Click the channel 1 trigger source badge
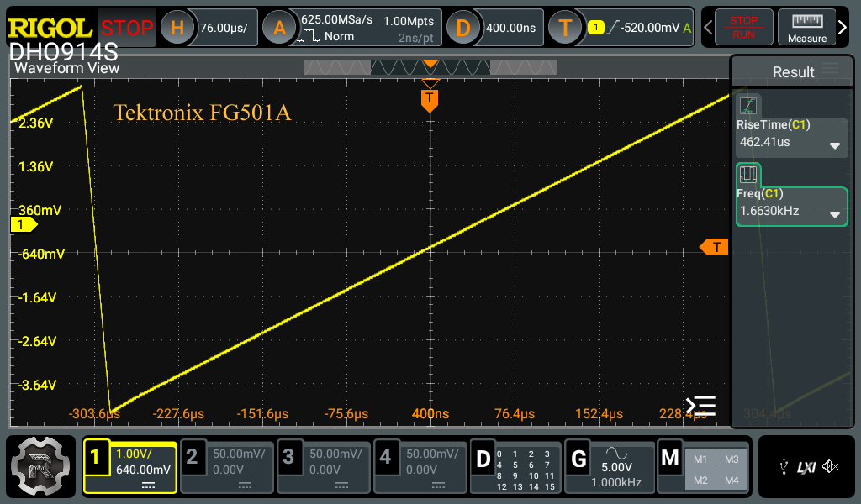The height and width of the screenshot is (504, 861). point(596,28)
